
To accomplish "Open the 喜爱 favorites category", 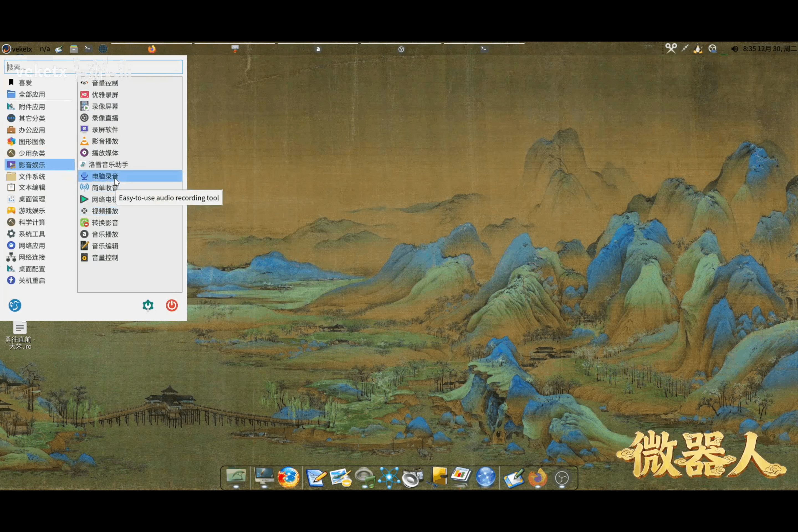I will click(40, 83).
